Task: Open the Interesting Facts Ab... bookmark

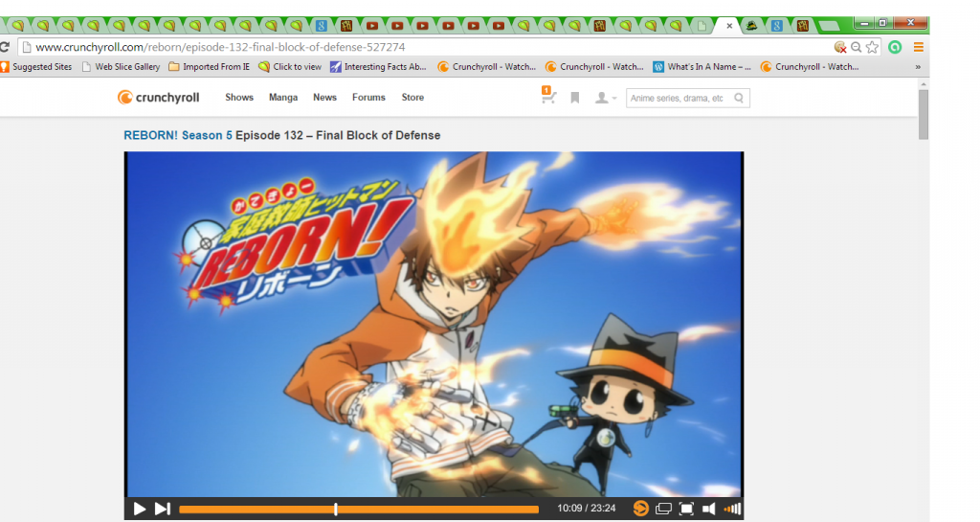Action: 378,67
